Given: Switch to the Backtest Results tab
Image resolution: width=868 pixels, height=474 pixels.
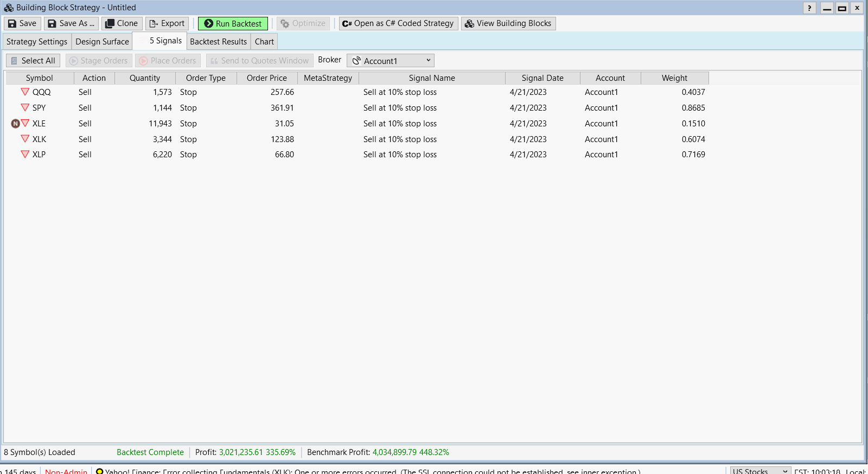Looking at the screenshot, I should click(218, 42).
